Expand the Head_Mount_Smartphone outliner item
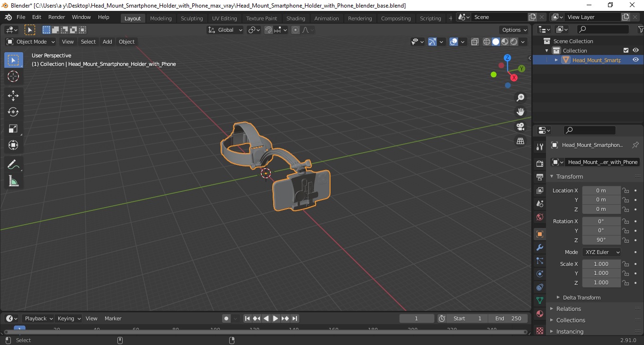This screenshot has height=345, width=644. (556, 60)
